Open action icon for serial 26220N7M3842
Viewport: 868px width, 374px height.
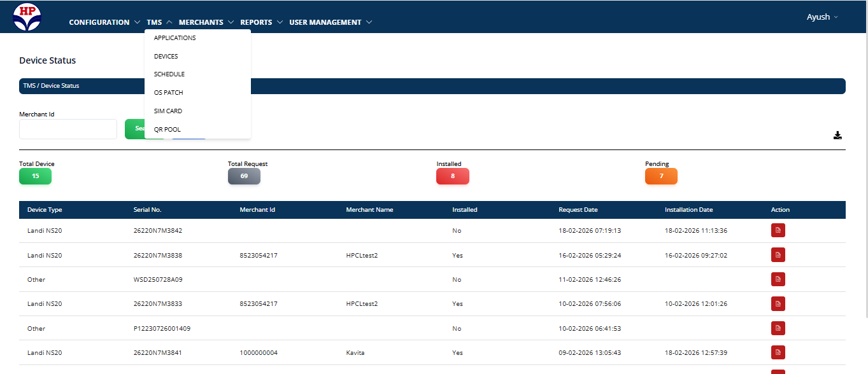coord(778,231)
